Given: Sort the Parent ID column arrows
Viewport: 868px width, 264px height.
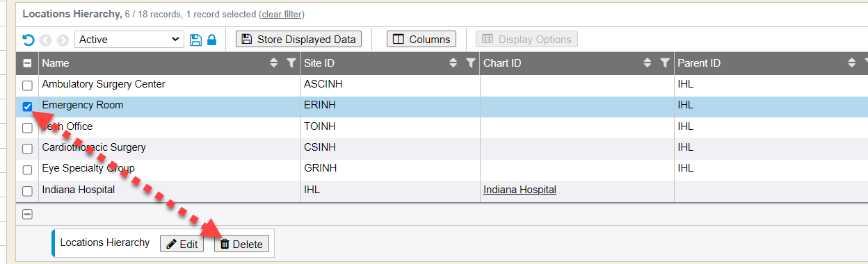Looking at the screenshot, I should click(x=851, y=63).
